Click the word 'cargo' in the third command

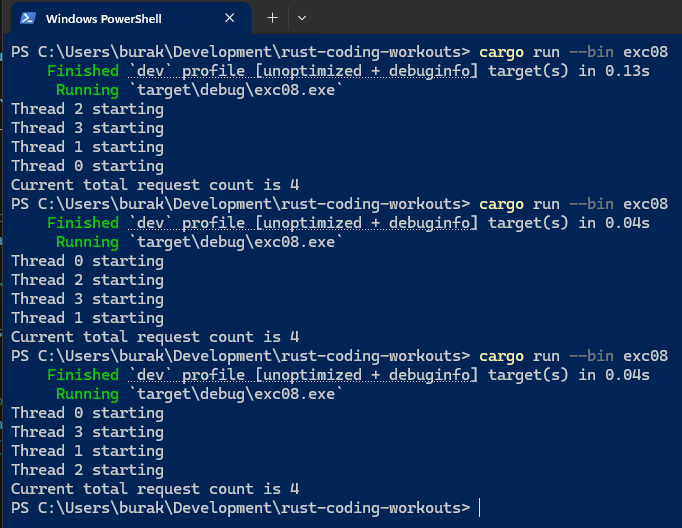point(500,356)
